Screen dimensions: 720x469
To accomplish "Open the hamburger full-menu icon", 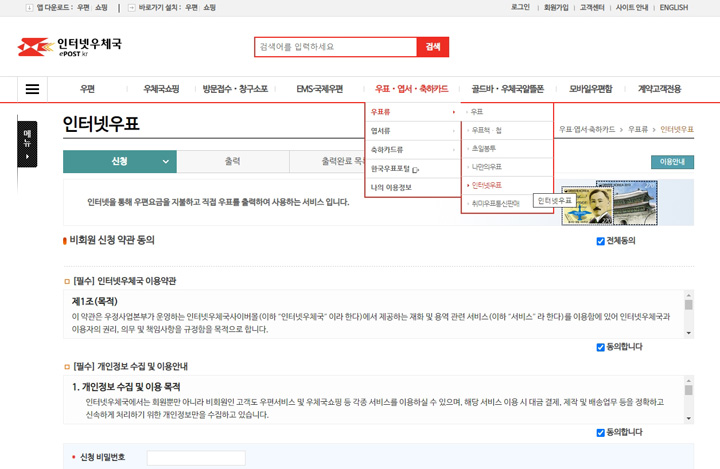I will (x=32, y=89).
